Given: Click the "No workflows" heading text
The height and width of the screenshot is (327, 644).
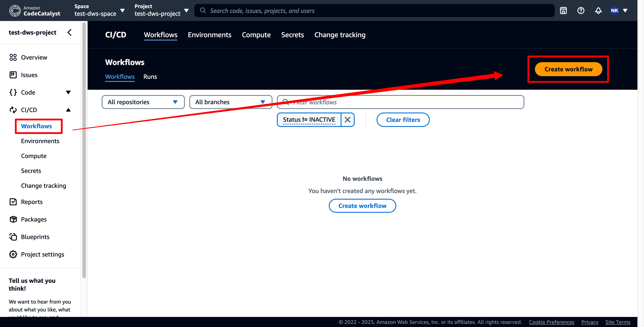Looking at the screenshot, I should pyautogui.click(x=362, y=179).
